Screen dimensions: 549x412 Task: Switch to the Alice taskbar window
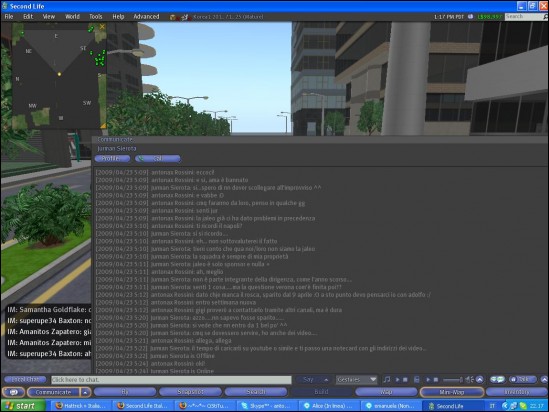(x=328, y=406)
